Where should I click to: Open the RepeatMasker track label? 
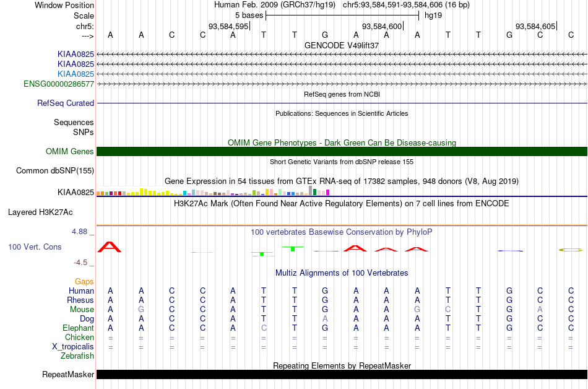pos(68,374)
